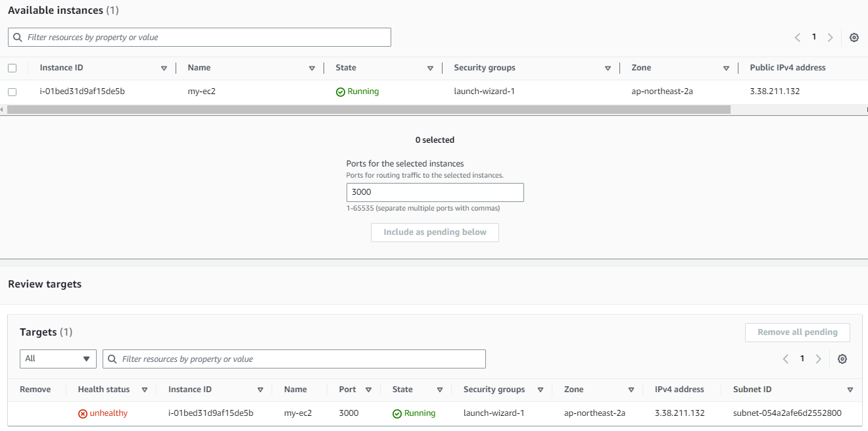Click Include as pending below button
Viewport: 868px width, 431px height.
[435, 232]
